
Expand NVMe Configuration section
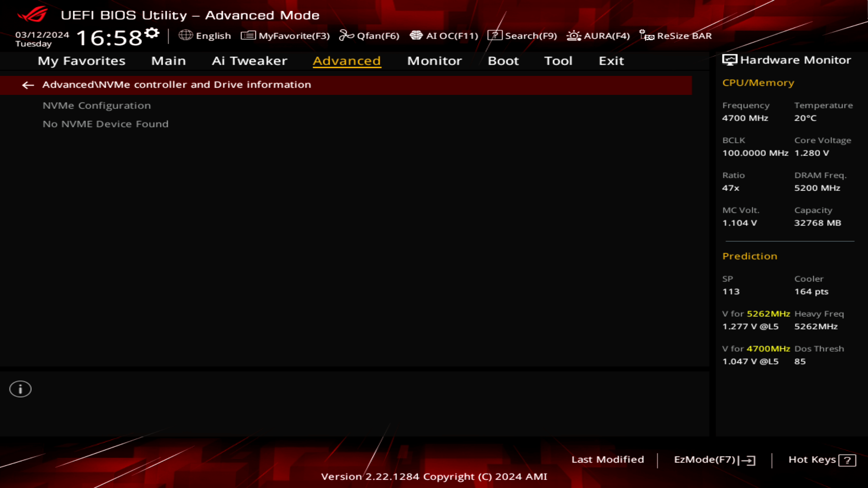pyautogui.click(x=97, y=105)
